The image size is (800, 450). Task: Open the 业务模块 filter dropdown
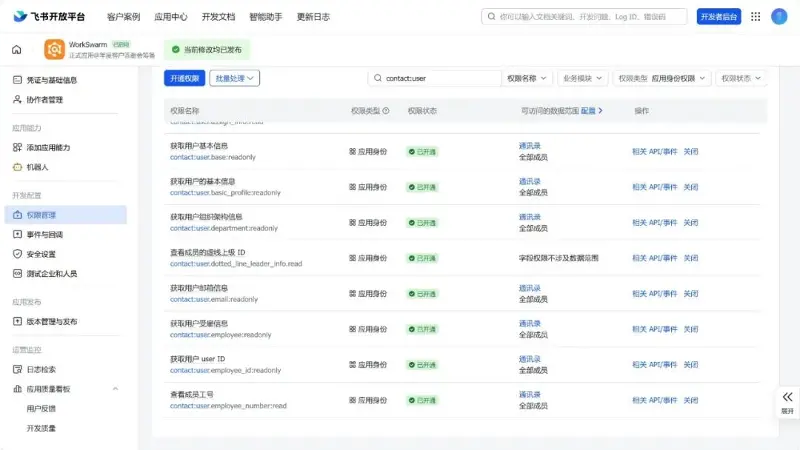(x=582, y=78)
